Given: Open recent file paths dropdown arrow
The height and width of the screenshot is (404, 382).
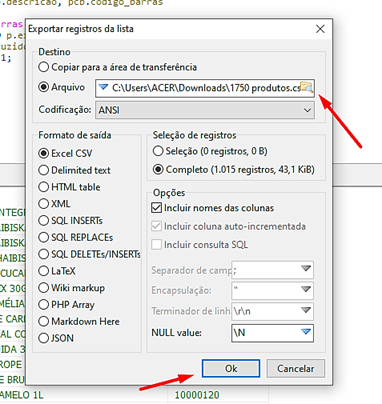Looking at the screenshot, I should click(104, 87).
